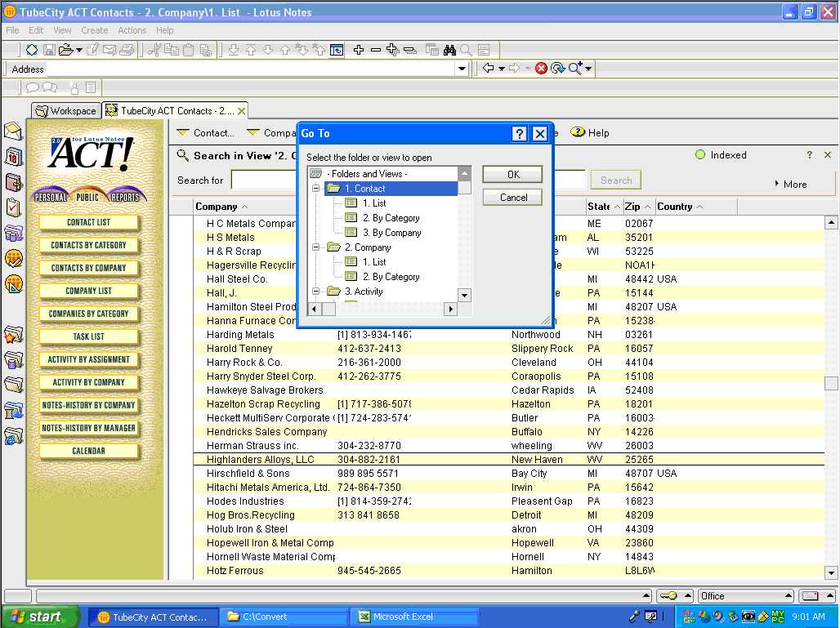Expand the More search options
Viewport: 840px width, 628px height.
click(x=791, y=185)
